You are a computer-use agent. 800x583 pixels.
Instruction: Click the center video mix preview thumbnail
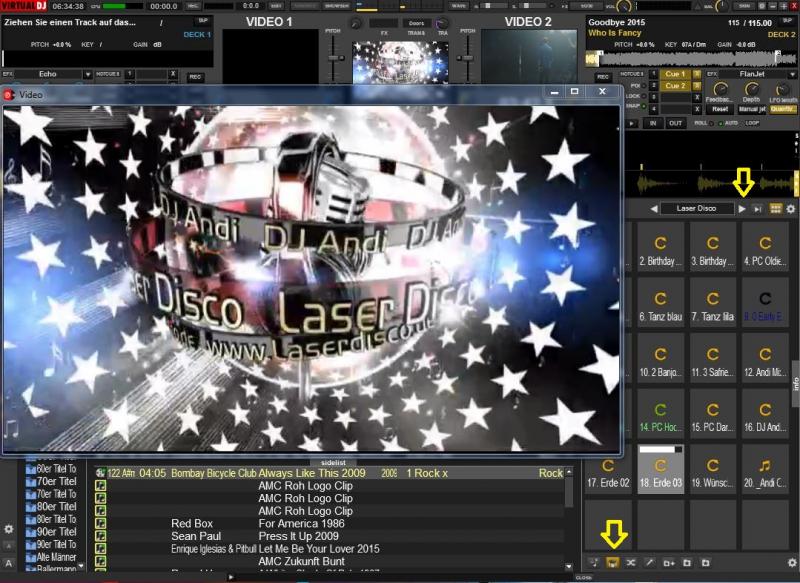[x=401, y=62]
